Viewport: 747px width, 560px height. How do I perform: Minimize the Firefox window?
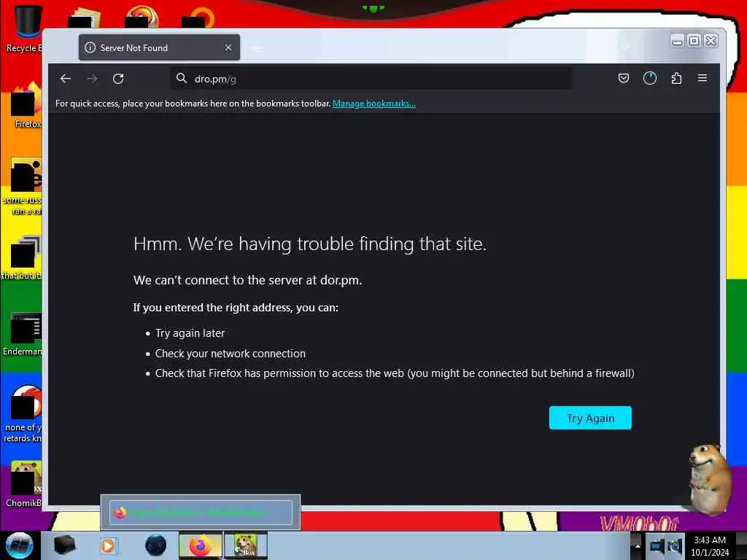click(677, 41)
